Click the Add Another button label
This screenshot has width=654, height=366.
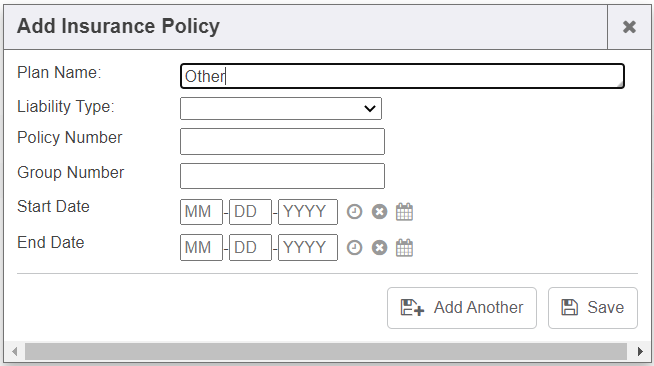478,308
